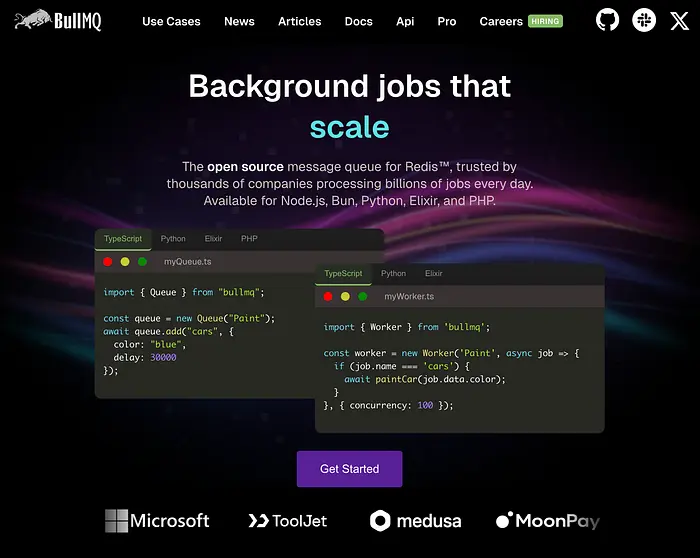Click the 'color: "blue",' code line
Screen dimensions: 700x558
pyautogui.click(x=150, y=344)
